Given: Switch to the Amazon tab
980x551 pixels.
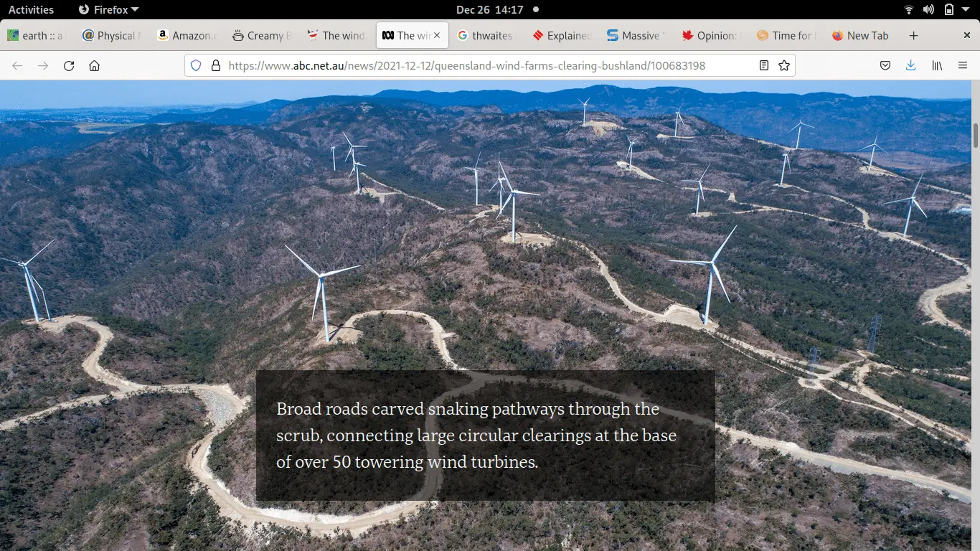Looking at the screenshot, I should coord(185,35).
